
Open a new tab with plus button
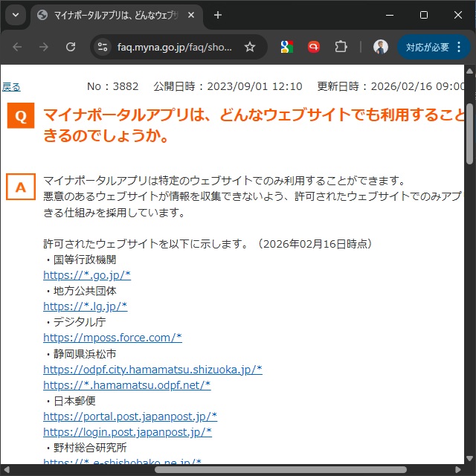(x=218, y=15)
